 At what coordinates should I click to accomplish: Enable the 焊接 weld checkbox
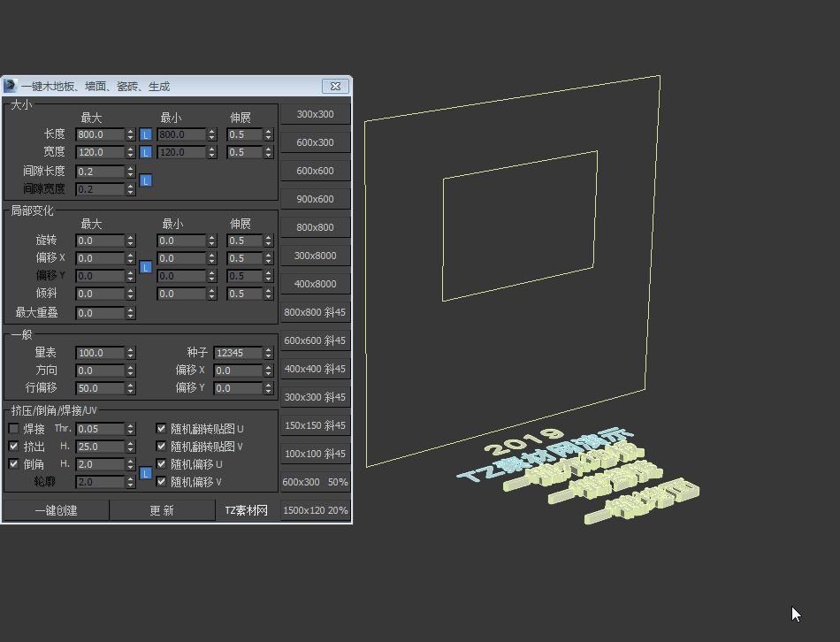[14, 429]
